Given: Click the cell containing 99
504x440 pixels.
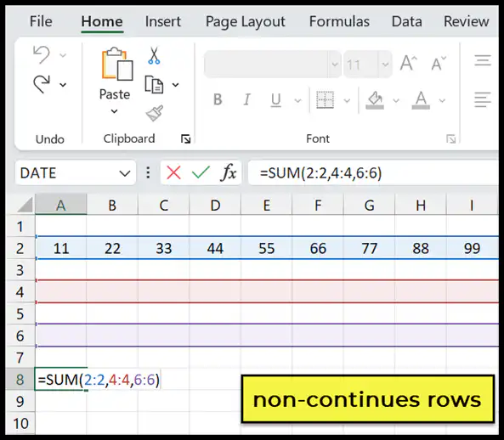Looking at the screenshot, I should pos(472,248).
